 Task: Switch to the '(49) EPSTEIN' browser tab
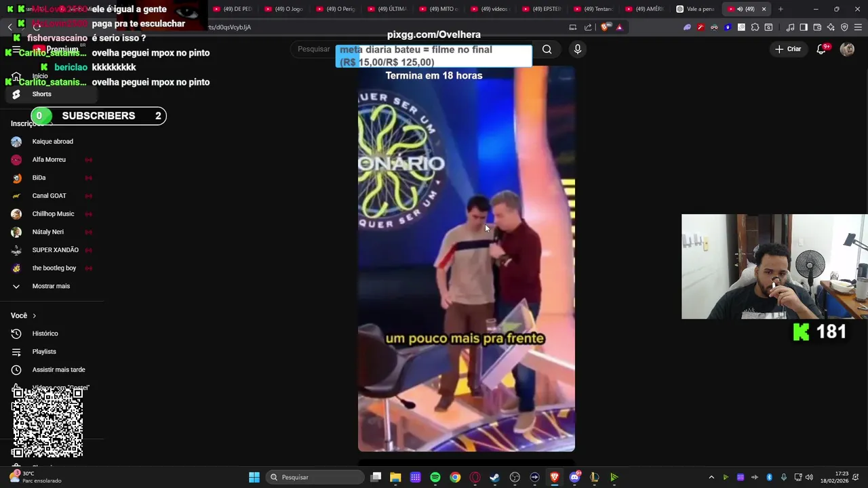pos(542,9)
